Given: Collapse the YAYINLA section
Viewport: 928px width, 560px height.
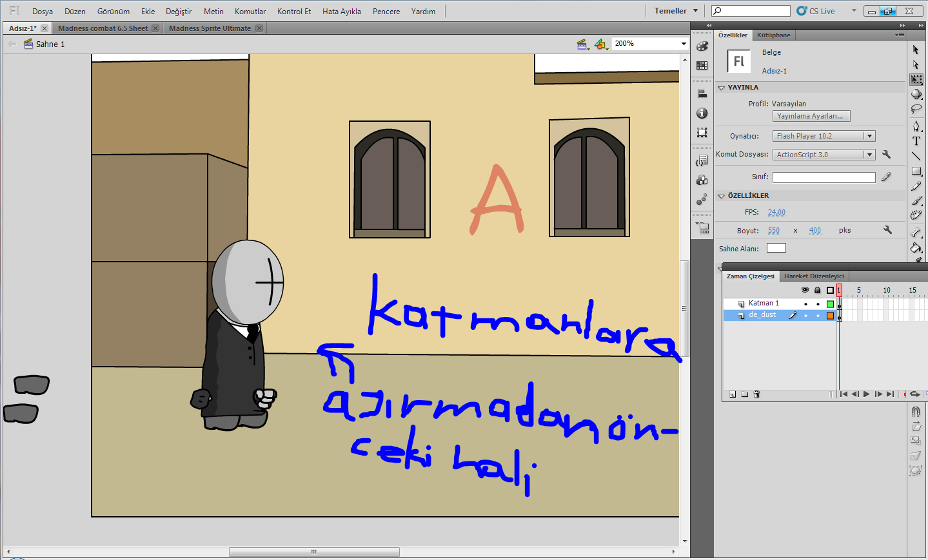Looking at the screenshot, I should pos(721,88).
